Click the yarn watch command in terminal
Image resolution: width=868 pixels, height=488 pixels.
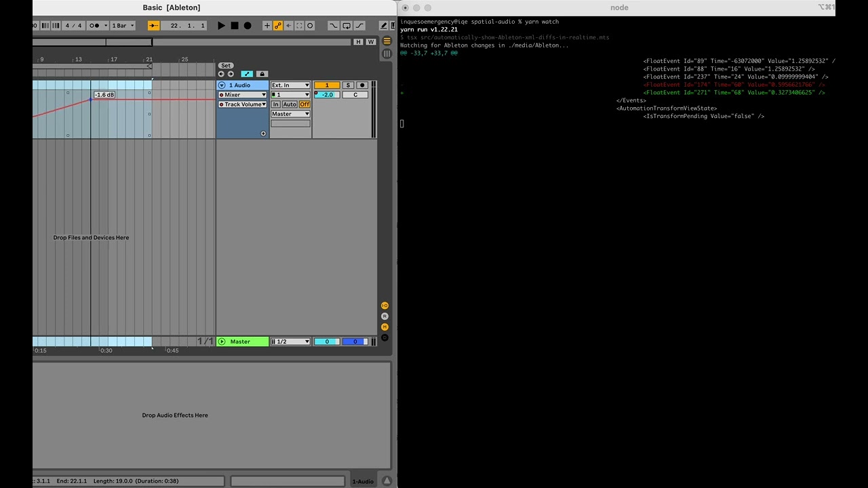point(541,22)
